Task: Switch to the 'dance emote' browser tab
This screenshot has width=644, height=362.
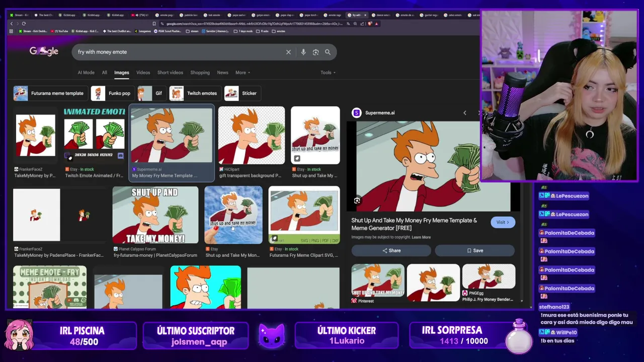Action: click(x=382, y=15)
